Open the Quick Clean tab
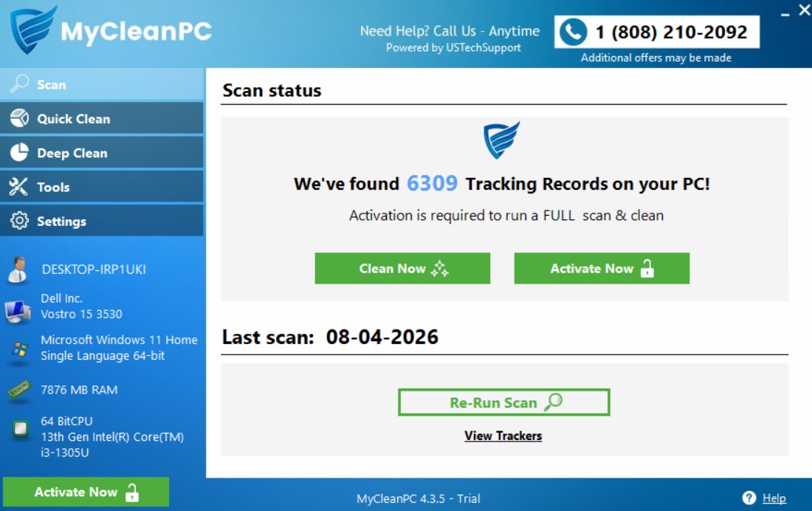812x511 pixels. click(102, 119)
